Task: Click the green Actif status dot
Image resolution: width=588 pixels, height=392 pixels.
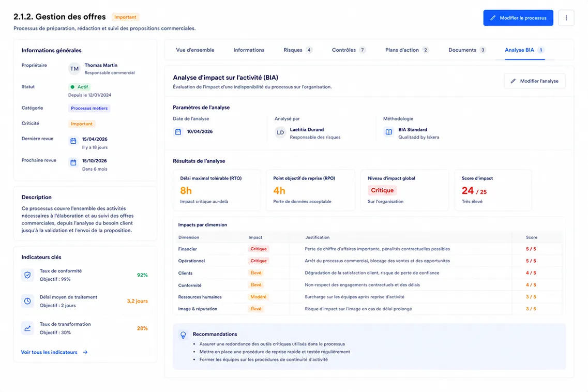Action: pyautogui.click(x=72, y=87)
